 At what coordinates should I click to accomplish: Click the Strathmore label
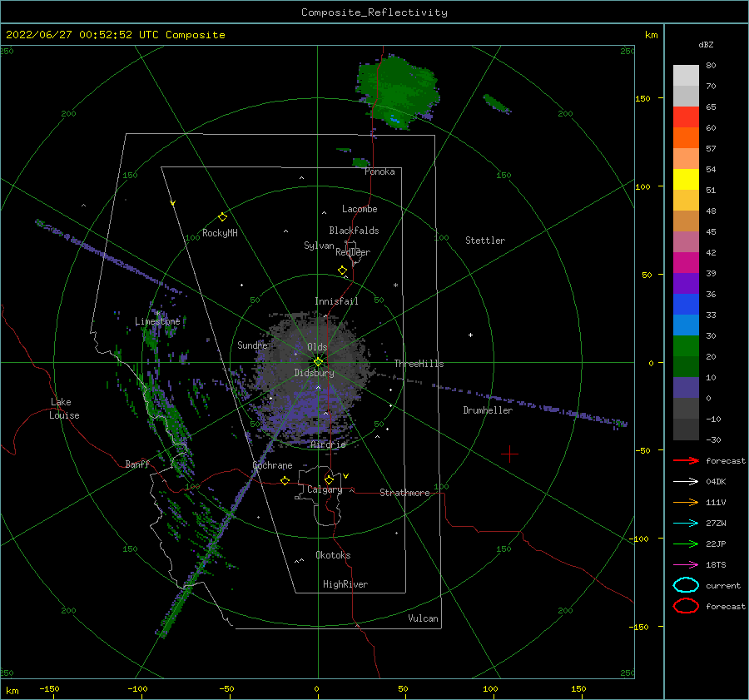[404, 493]
